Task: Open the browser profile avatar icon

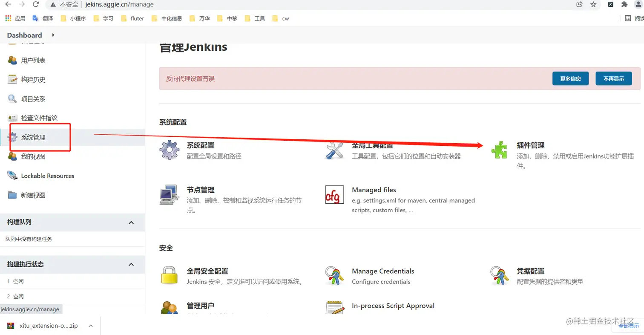Action: pos(638,4)
